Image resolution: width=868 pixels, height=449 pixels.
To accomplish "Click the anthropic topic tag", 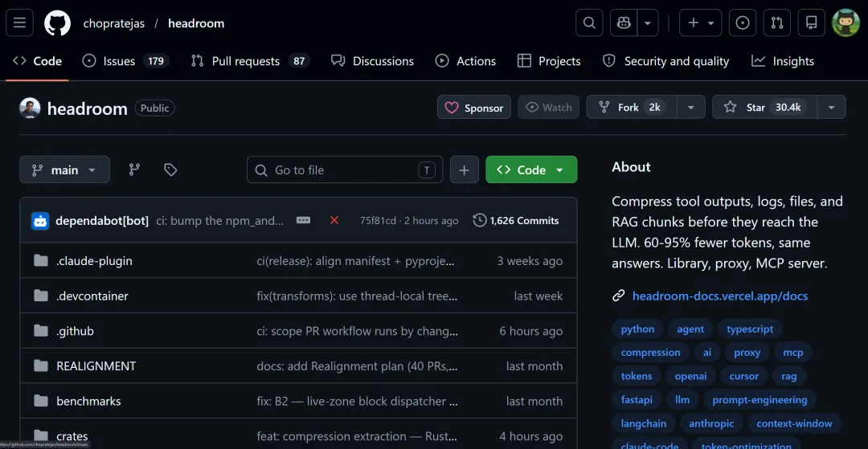I will click(x=710, y=423).
